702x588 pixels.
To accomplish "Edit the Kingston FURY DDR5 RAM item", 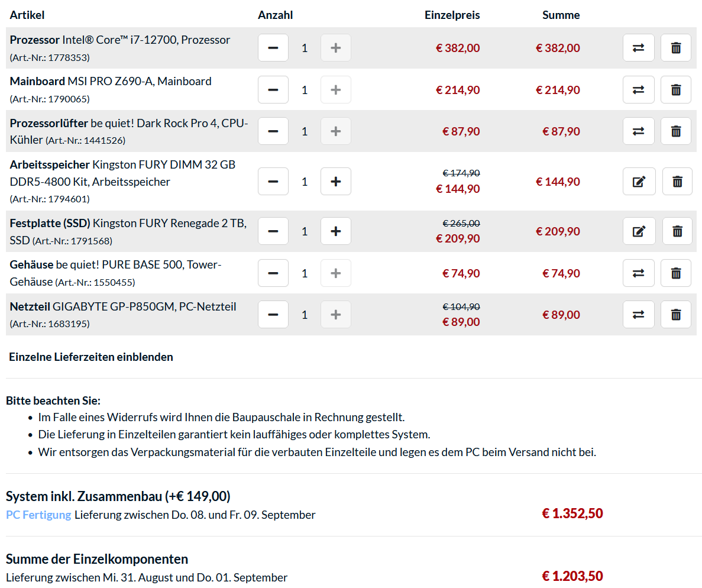I will pos(639,182).
